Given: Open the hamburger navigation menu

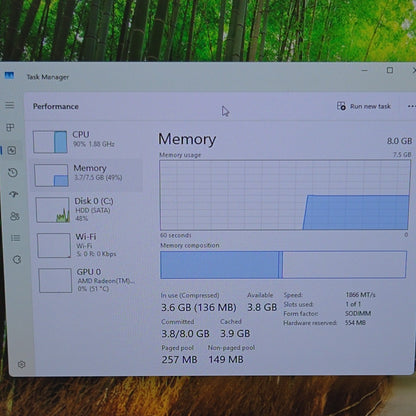Looking at the screenshot, I should (10, 105).
